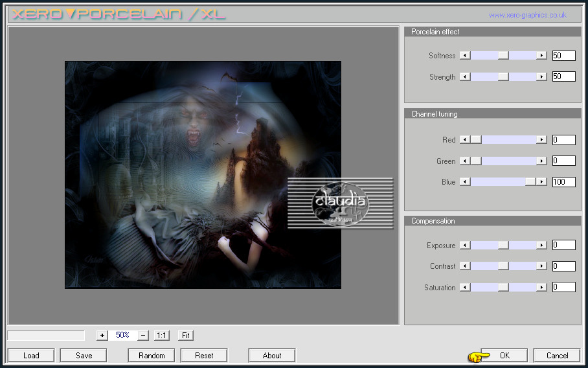Click the Strength right arrow
Image resolution: width=588 pixels, height=368 pixels.
pos(541,77)
